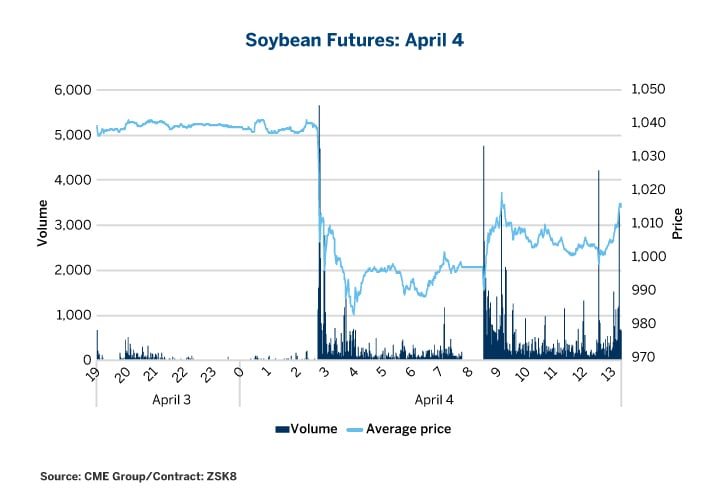Click the dark blue Volume legend swatch

(281, 429)
